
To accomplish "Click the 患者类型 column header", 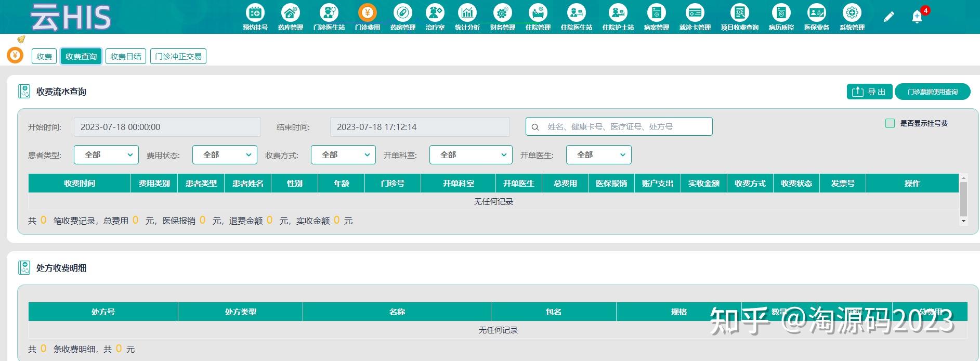I will pyautogui.click(x=201, y=183).
